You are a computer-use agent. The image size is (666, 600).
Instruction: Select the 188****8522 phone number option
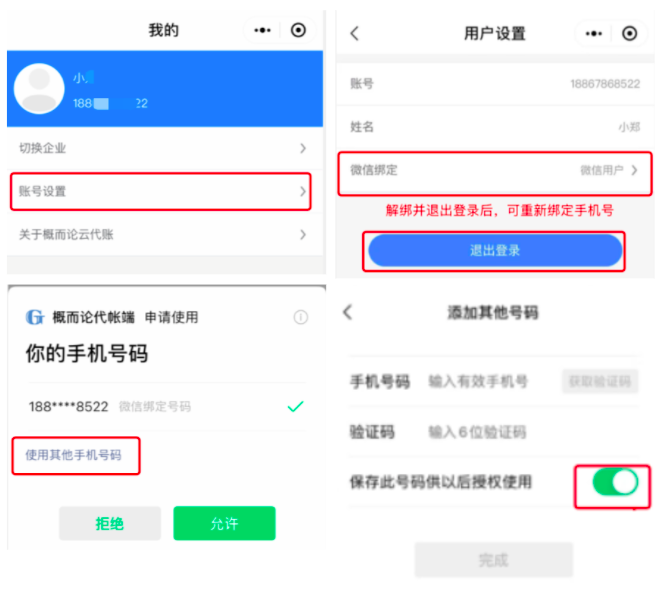click(x=167, y=406)
